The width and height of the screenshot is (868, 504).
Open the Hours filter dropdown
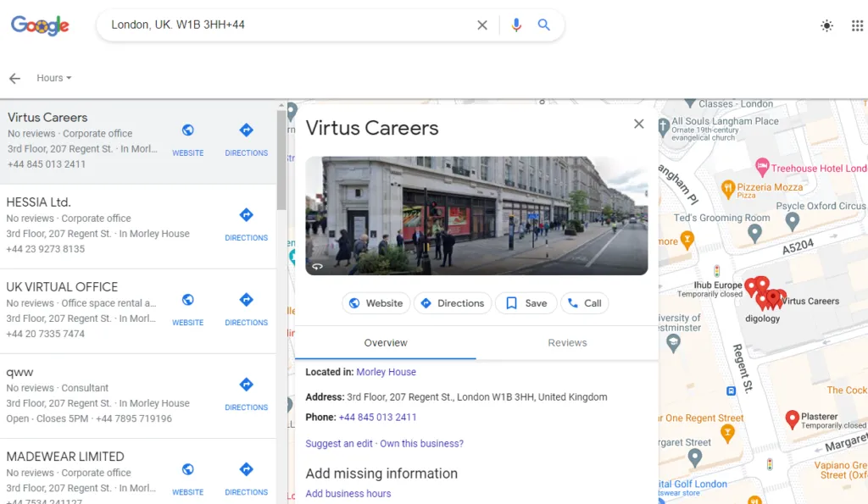[53, 78]
